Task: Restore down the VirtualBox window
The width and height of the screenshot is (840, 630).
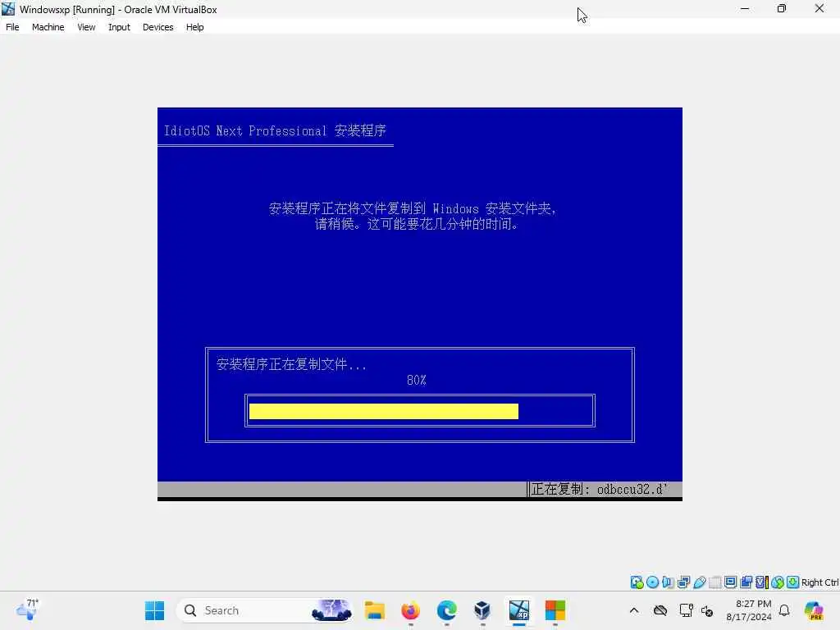Action: pos(782,8)
